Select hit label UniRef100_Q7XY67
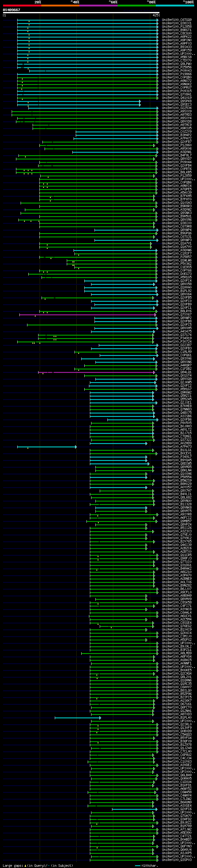 pos(177,315)
